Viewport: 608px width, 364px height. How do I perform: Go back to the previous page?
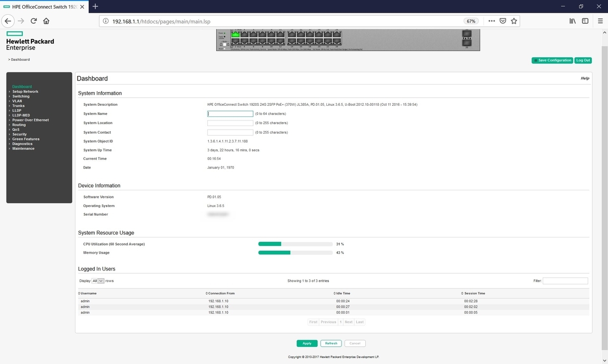click(x=8, y=21)
